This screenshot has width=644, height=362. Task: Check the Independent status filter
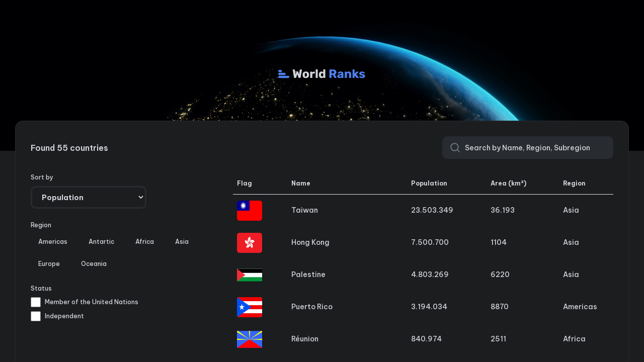tap(36, 316)
